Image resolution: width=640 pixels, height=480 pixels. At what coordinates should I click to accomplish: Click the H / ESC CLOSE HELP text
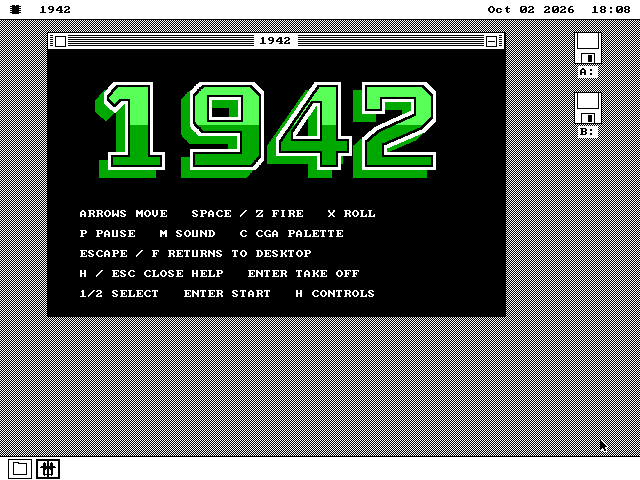click(151, 273)
